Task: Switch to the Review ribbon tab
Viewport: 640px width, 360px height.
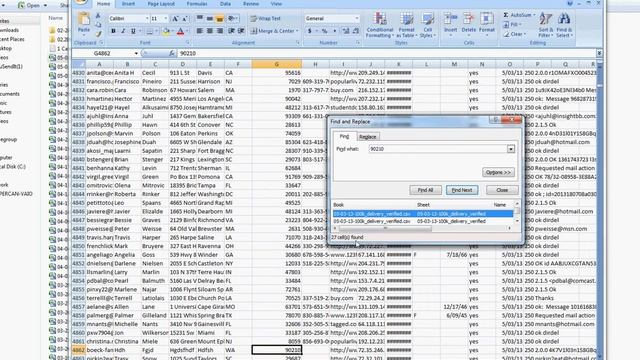Action: tap(251, 4)
